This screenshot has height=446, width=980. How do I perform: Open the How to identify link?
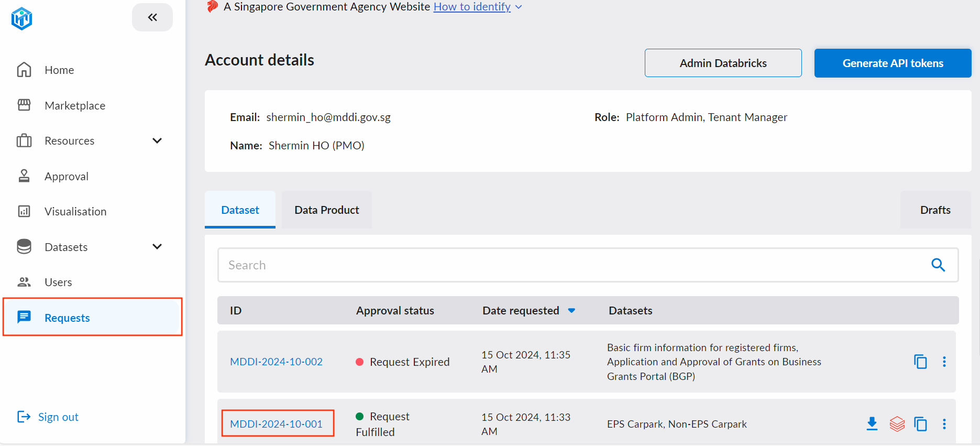click(472, 6)
